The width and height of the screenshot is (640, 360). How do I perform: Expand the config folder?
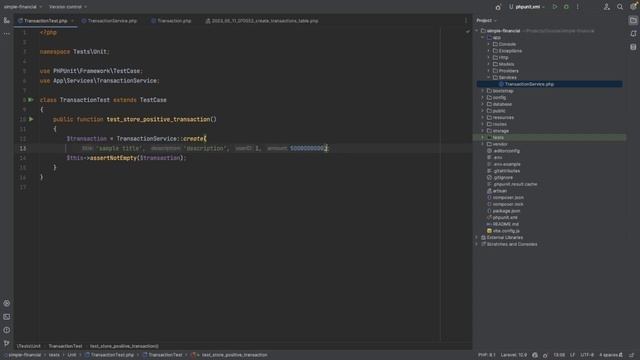click(x=483, y=98)
